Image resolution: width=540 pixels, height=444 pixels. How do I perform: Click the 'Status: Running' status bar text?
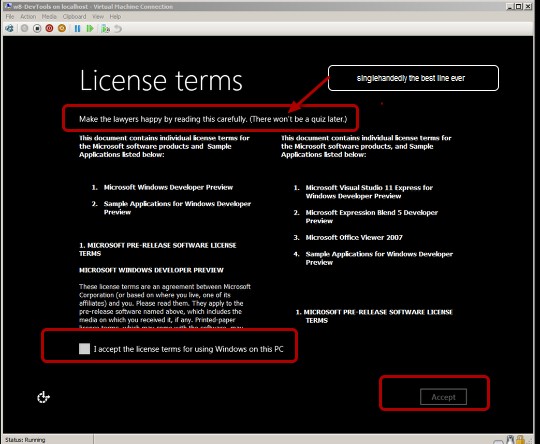25,440
